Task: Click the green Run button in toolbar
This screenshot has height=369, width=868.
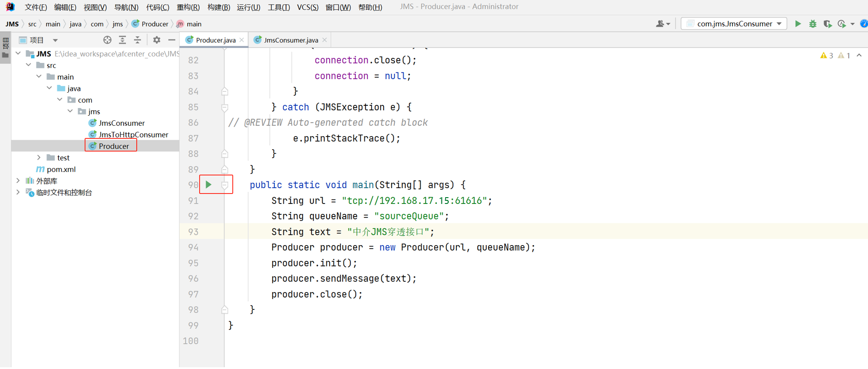Action: click(x=798, y=24)
